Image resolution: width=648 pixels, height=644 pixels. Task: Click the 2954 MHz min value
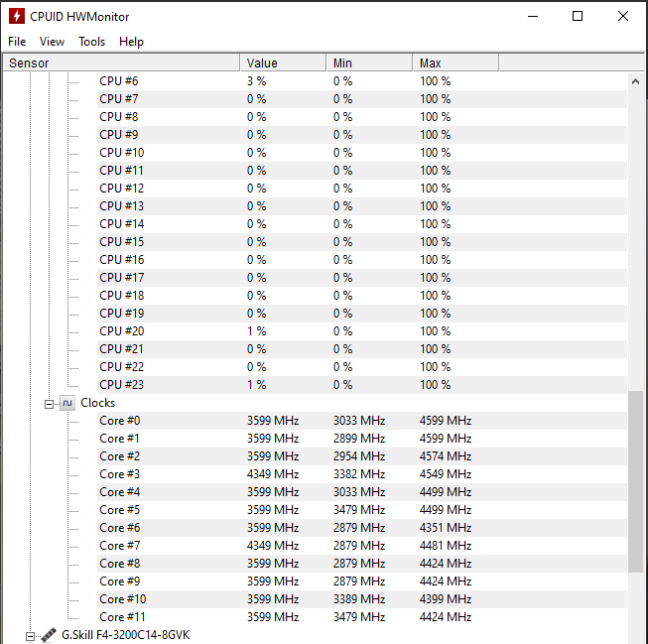click(359, 455)
